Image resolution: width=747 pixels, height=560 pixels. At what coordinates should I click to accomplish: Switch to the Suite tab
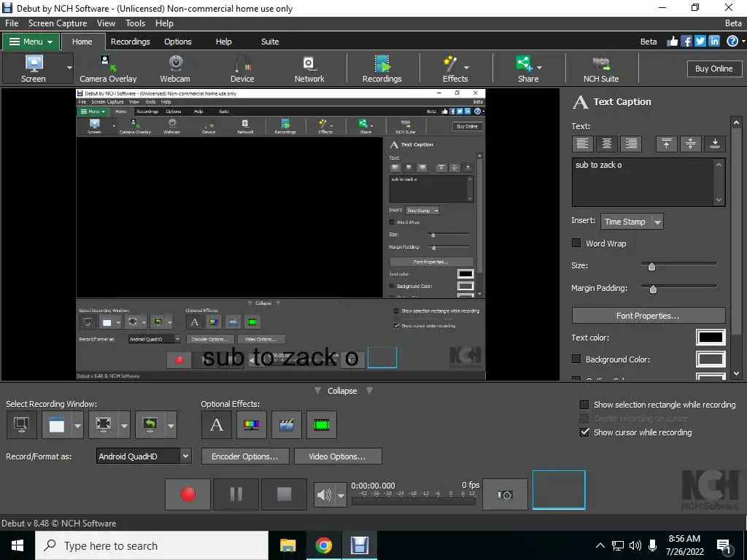pyautogui.click(x=270, y=42)
